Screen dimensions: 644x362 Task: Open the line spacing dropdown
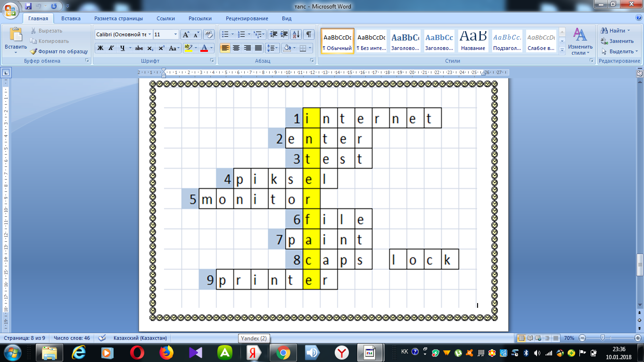point(272,48)
